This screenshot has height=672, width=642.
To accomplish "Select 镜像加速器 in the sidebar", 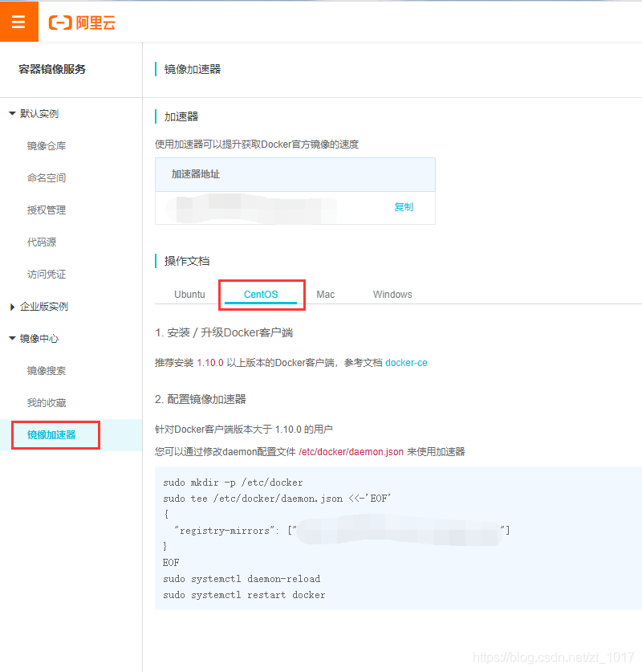I will (x=51, y=435).
